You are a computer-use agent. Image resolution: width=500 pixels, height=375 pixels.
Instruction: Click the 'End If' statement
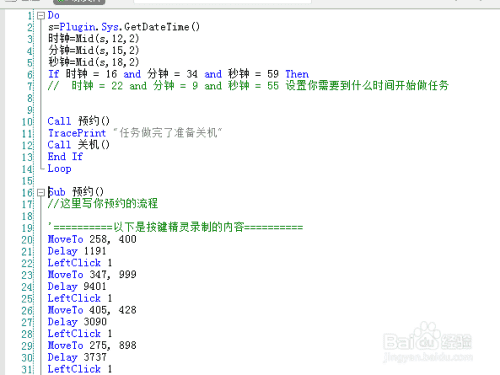point(65,157)
